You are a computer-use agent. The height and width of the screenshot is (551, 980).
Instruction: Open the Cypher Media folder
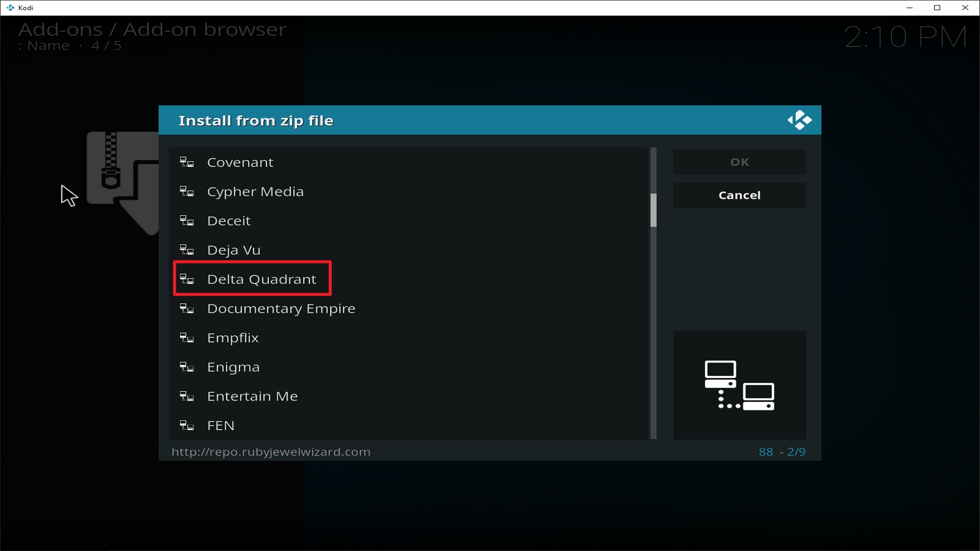coord(408,192)
